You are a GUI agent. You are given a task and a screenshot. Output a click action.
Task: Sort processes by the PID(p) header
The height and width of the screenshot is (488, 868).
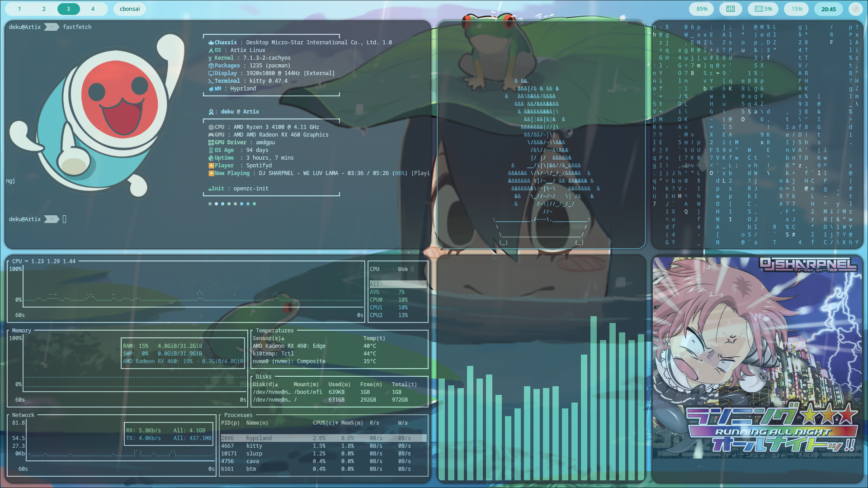pyautogui.click(x=230, y=423)
